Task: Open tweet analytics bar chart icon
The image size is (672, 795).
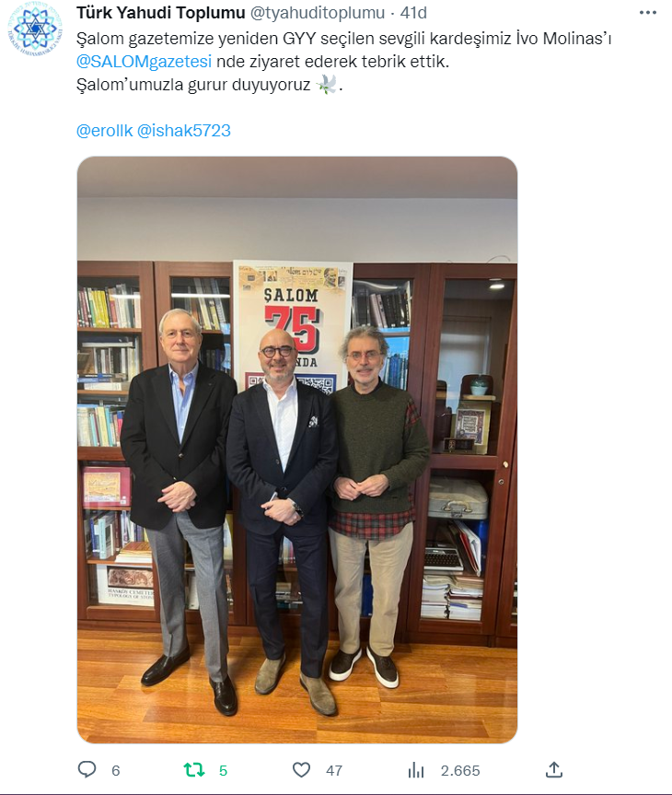Action: click(416, 770)
